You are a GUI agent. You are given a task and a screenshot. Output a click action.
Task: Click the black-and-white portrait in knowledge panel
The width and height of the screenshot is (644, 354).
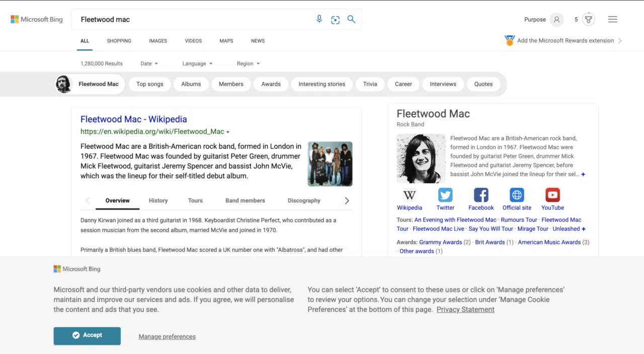(x=421, y=159)
